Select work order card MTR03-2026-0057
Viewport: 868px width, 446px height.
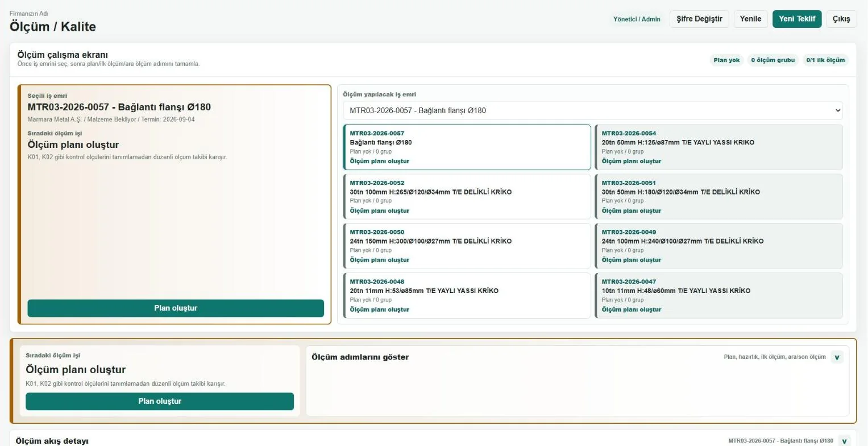click(x=467, y=147)
